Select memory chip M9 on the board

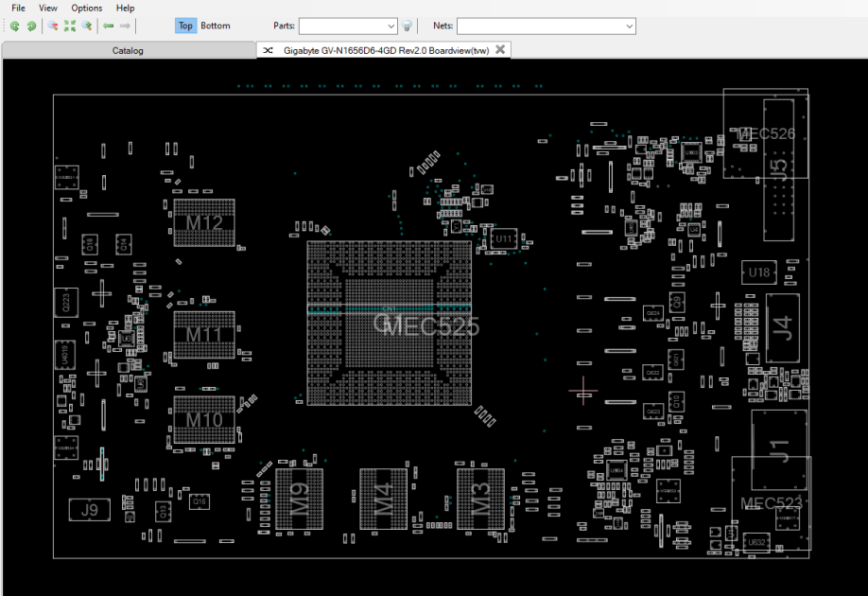click(x=300, y=500)
